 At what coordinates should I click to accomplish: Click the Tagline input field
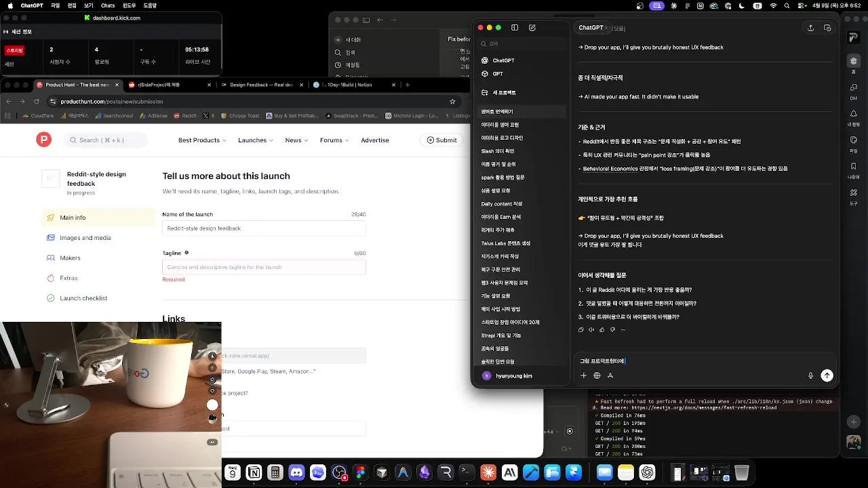coord(264,267)
